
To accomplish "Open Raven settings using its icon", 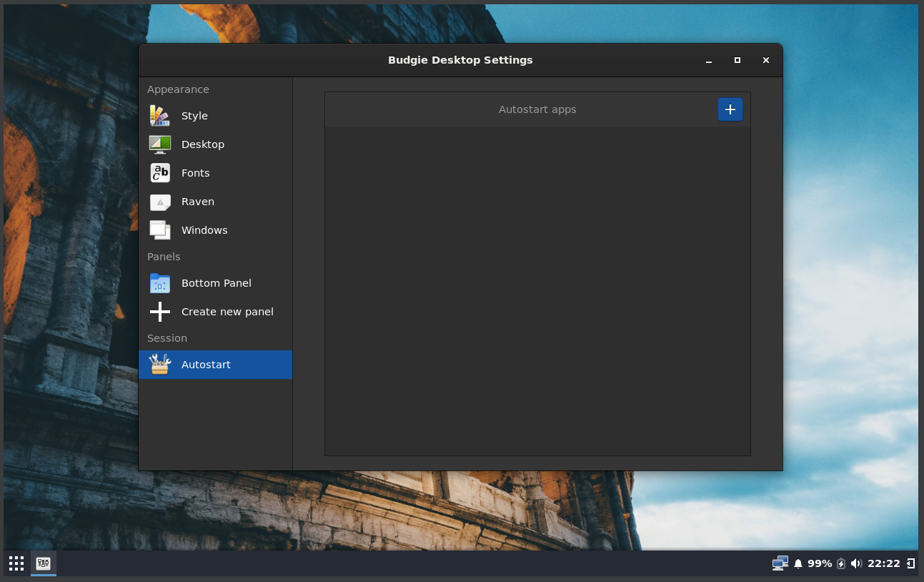I will pyautogui.click(x=159, y=202).
